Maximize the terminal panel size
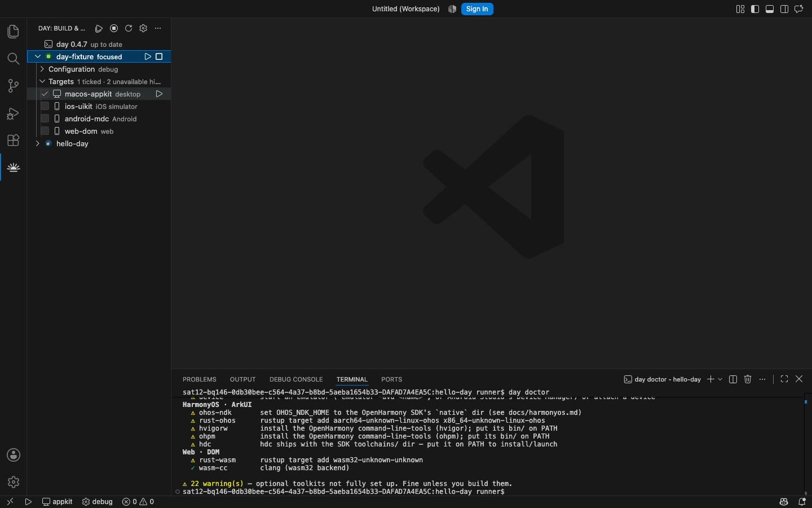 point(784,379)
